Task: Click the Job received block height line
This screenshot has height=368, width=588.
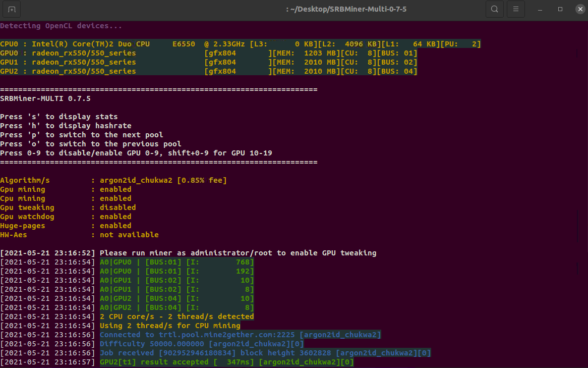Action: pyautogui.click(x=265, y=353)
